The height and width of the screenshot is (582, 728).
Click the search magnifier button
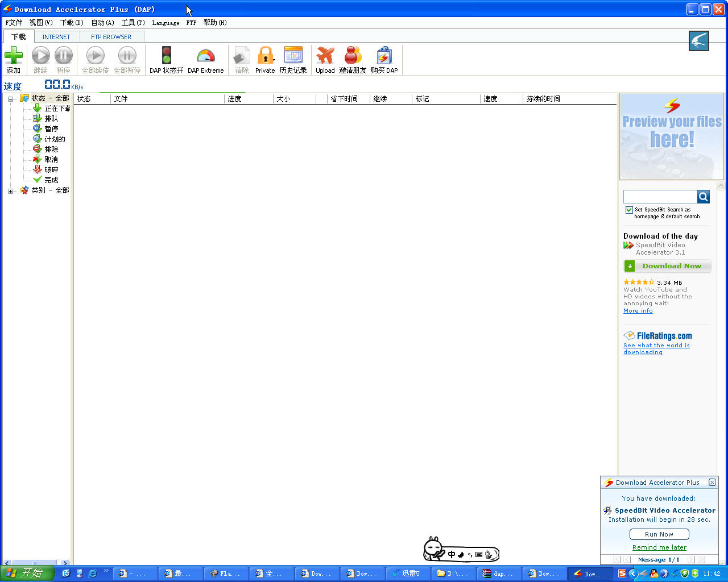pos(704,197)
